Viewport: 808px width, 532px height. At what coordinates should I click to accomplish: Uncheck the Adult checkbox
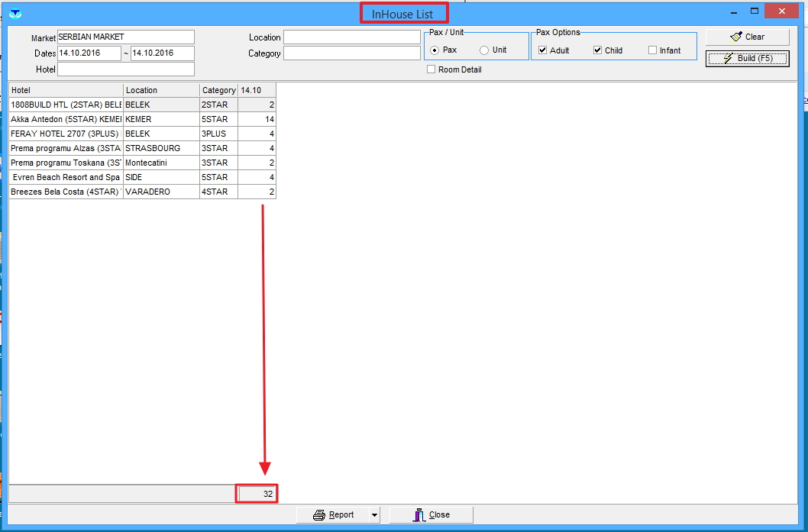[x=543, y=50]
